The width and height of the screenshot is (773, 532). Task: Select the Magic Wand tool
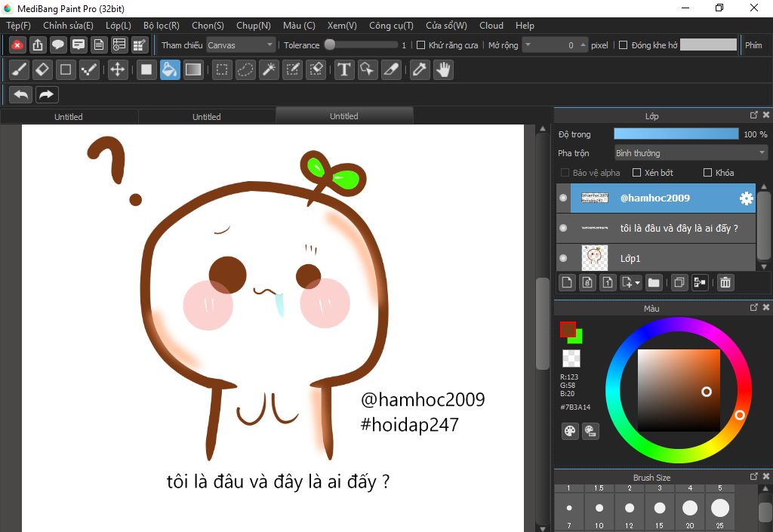[269, 70]
